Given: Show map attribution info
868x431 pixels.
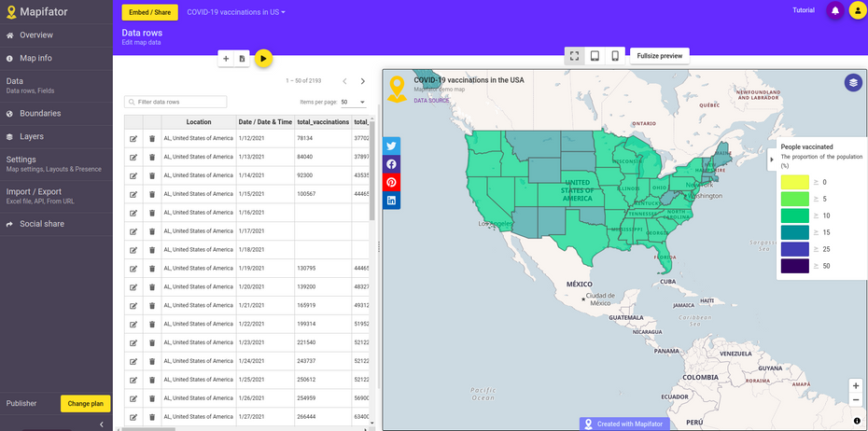Looking at the screenshot, I should [857, 421].
